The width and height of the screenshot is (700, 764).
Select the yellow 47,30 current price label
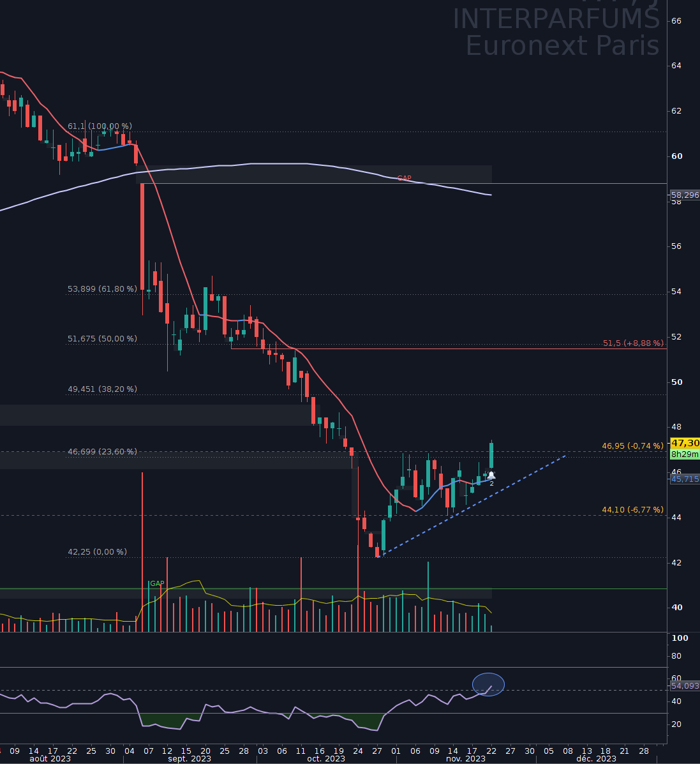point(685,443)
